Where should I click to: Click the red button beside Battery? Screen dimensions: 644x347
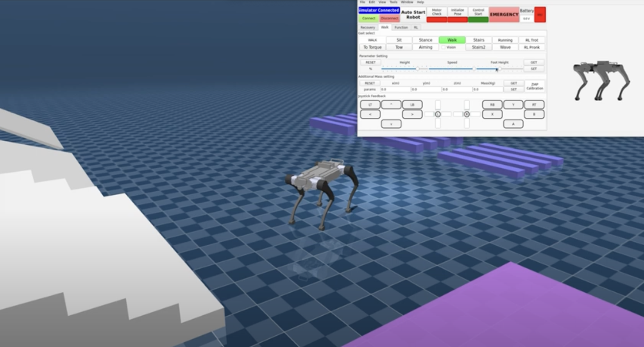pos(540,14)
